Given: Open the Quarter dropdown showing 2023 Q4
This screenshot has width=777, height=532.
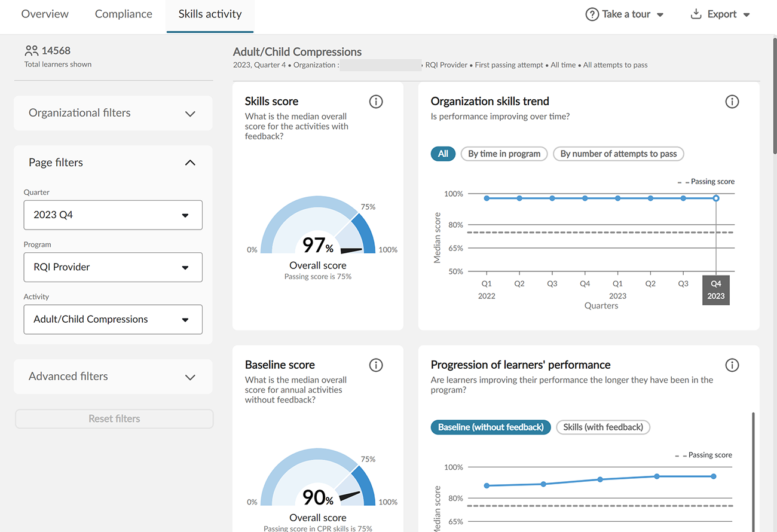Looking at the screenshot, I should click(x=113, y=215).
